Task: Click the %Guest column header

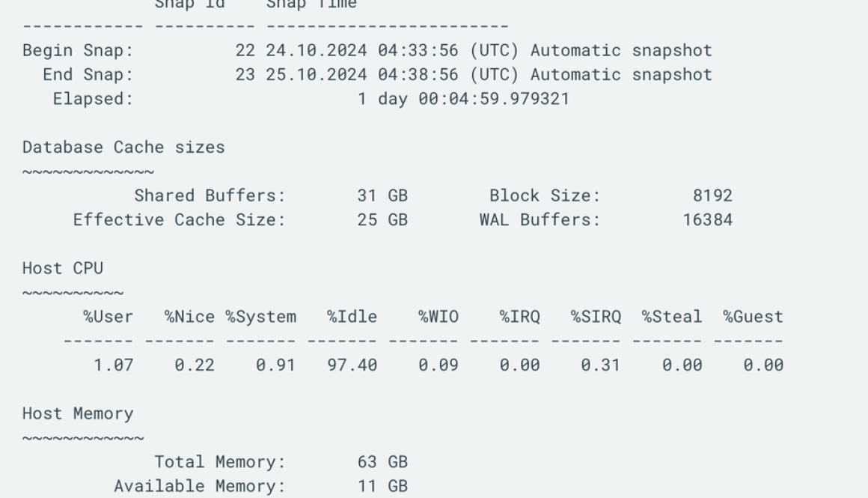Action: coord(753,317)
